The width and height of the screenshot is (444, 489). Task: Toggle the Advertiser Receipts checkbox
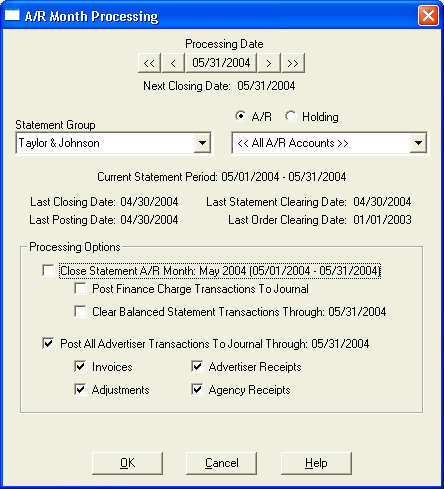click(197, 366)
